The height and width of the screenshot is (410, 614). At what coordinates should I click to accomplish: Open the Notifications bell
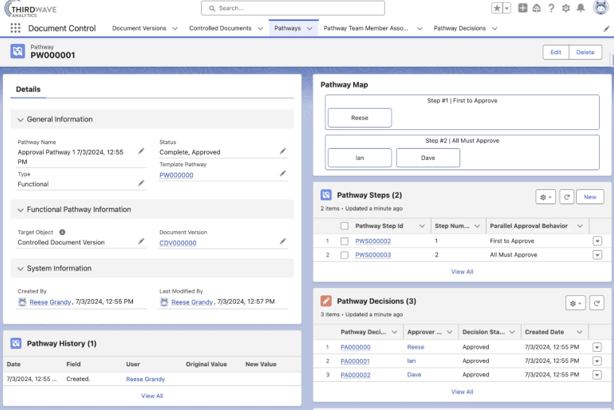coord(581,8)
